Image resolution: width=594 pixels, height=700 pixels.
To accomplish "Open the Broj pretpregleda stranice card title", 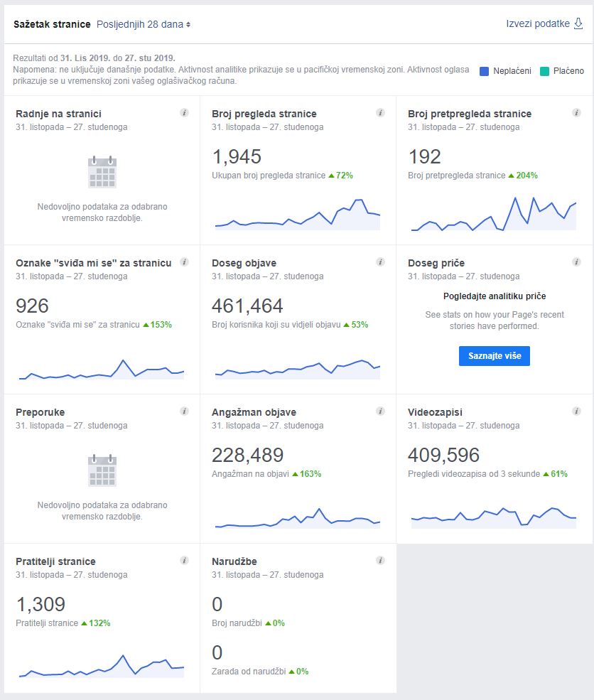I will coord(470,114).
